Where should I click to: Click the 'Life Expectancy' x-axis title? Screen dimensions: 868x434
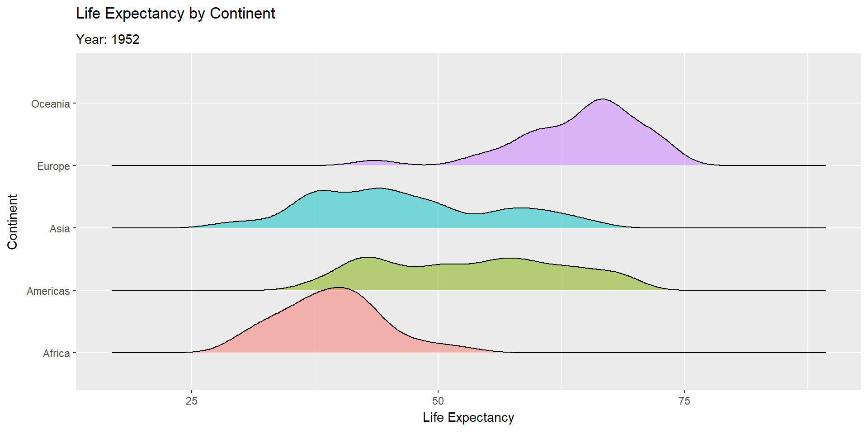click(x=468, y=418)
